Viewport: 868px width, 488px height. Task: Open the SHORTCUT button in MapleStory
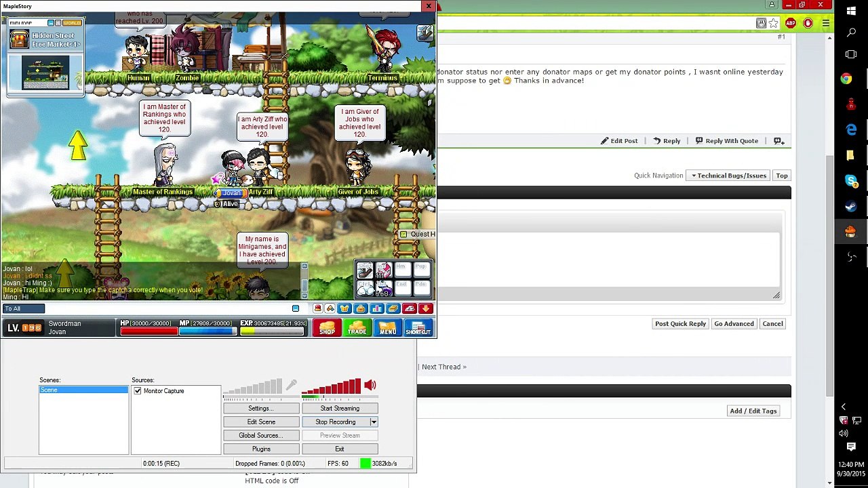point(418,328)
